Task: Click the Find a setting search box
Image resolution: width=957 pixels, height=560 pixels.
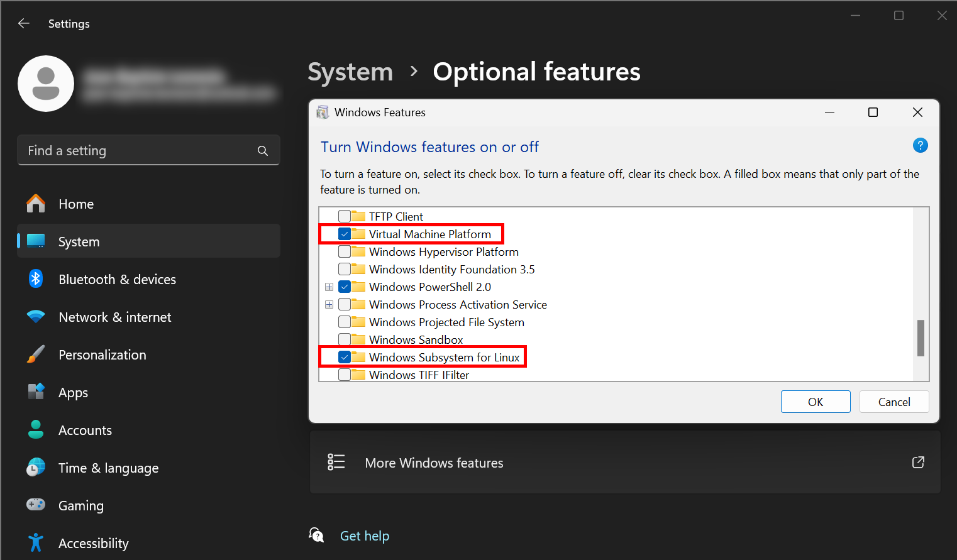Action: 148,150
